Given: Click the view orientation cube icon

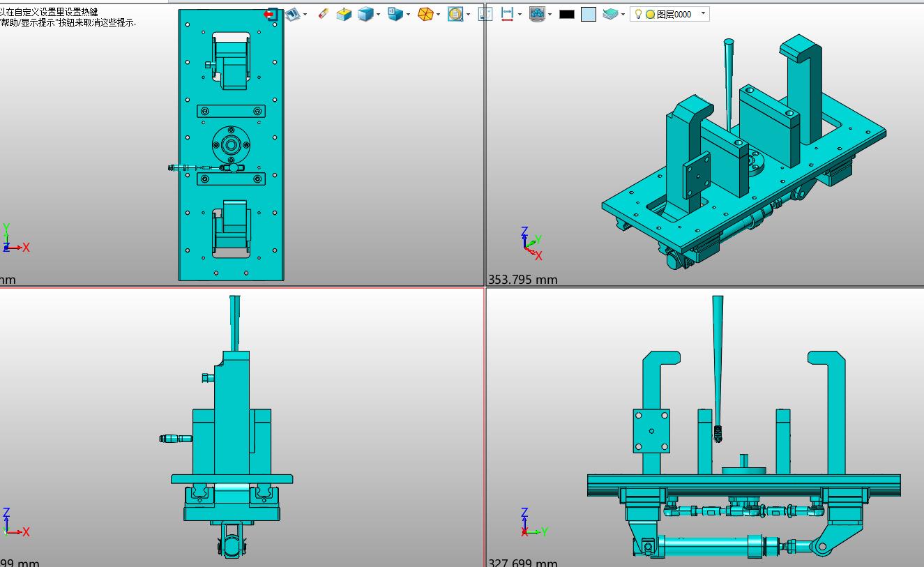Looking at the screenshot, I should tap(395, 14).
